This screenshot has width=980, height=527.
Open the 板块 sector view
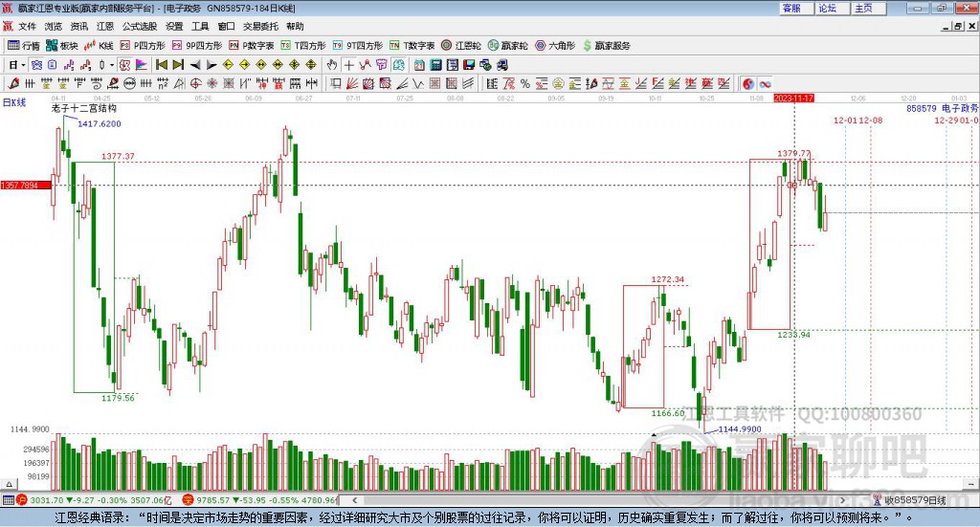coord(62,46)
